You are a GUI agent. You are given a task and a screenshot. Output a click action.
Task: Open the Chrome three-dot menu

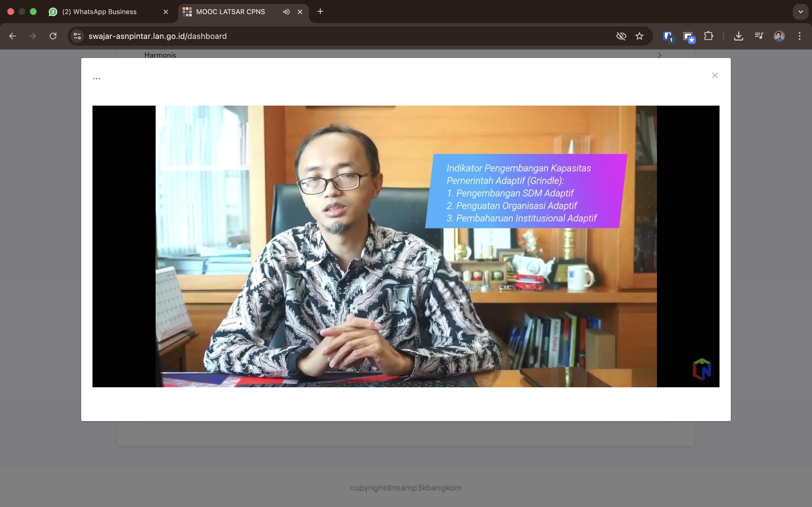pos(800,36)
